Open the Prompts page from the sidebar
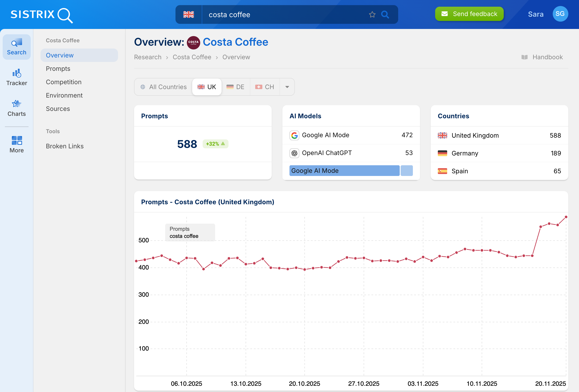The width and height of the screenshot is (579, 392). 58,69
